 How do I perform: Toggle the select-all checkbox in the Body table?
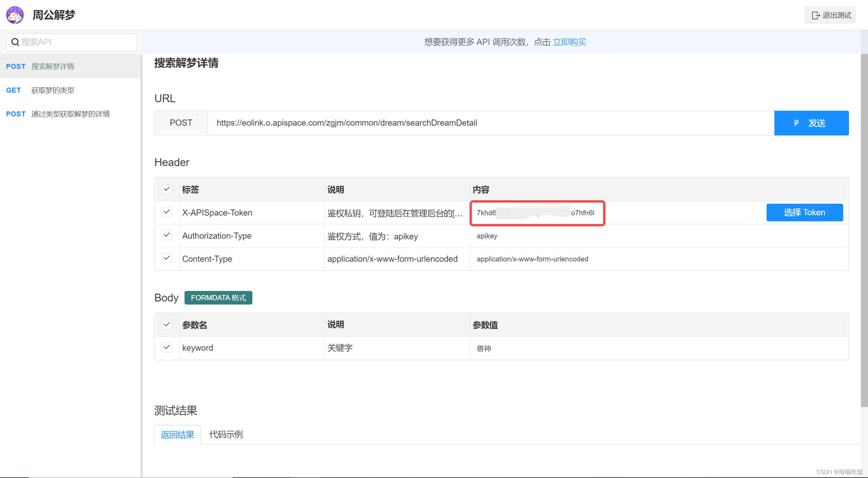click(167, 325)
